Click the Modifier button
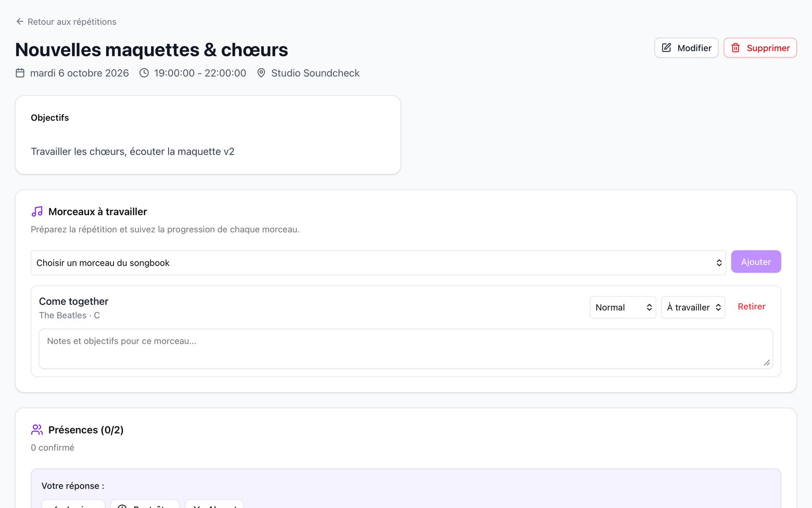Image resolution: width=812 pixels, height=508 pixels. (686, 48)
